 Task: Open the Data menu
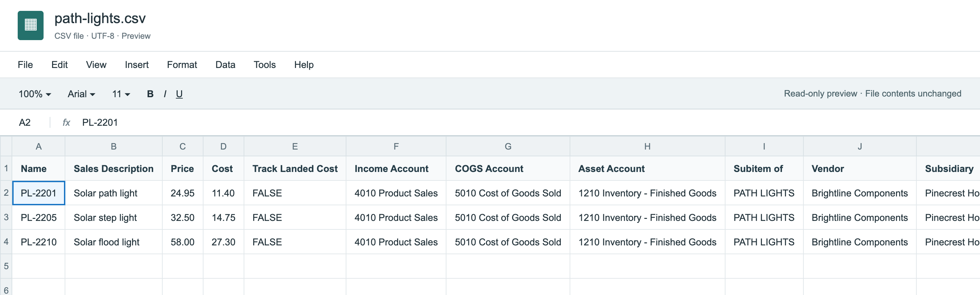pos(225,65)
